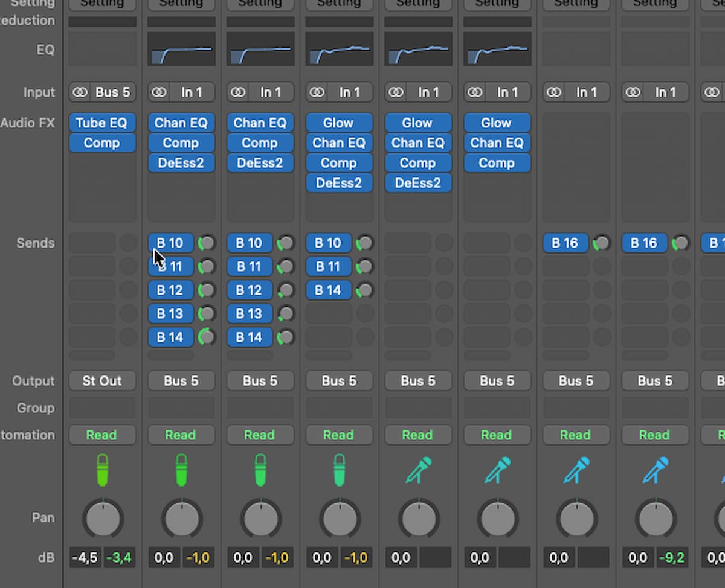
Task: Click the Pan knob on the strip peaking at -9,2
Action: pyautogui.click(x=656, y=519)
